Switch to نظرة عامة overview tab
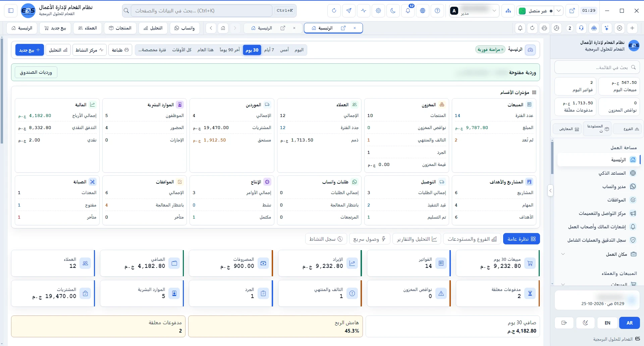 (521, 239)
